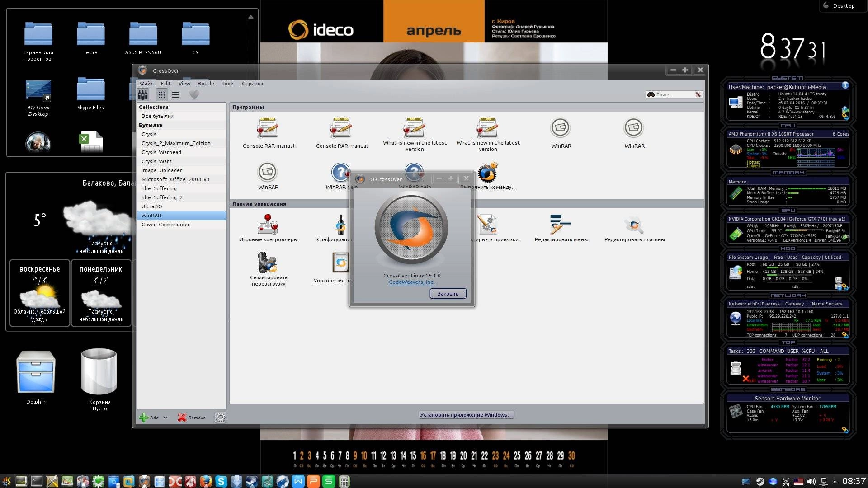This screenshot has width=868, height=488.
Task: Open the Файл menu
Action: click(146, 84)
